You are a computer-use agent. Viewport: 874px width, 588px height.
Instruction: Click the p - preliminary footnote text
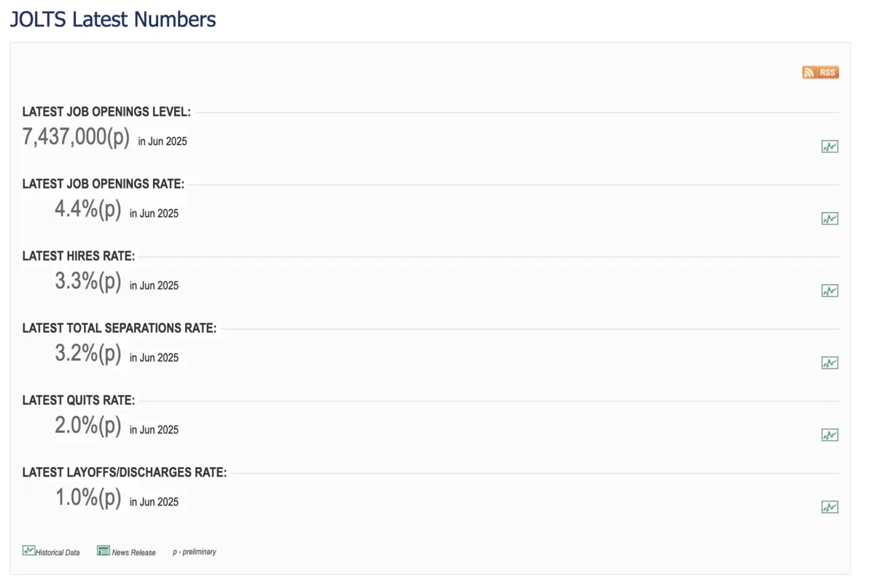[x=193, y=552]
